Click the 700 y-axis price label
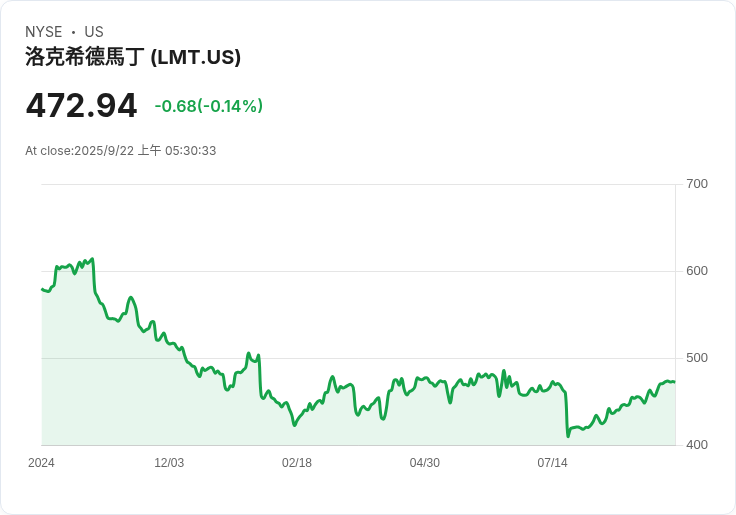The height and width of the screenshot is (515, 736). click(x=697, y=184)
